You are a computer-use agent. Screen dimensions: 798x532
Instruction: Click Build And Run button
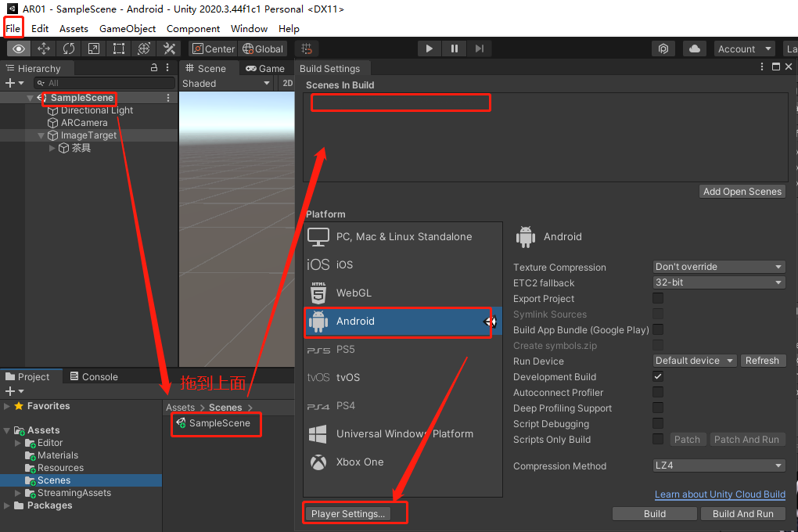[x=743, y=514]
